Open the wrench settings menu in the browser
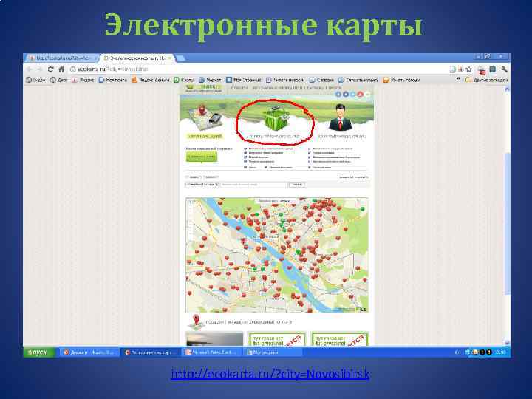 click(504, 69)
